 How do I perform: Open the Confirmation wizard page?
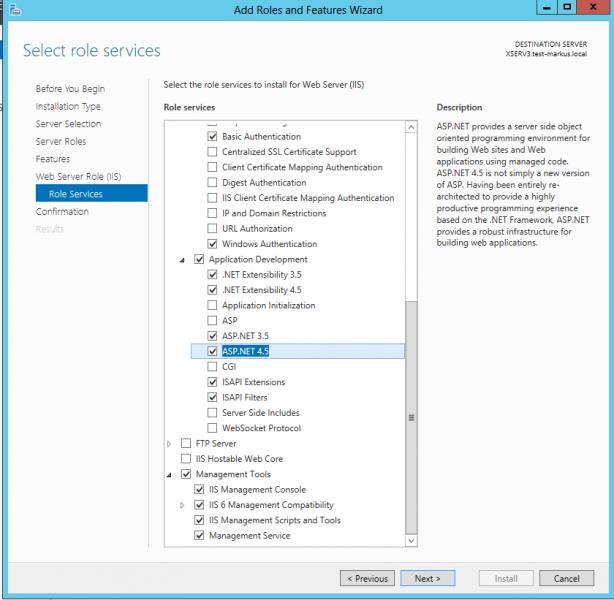[62, 212]
